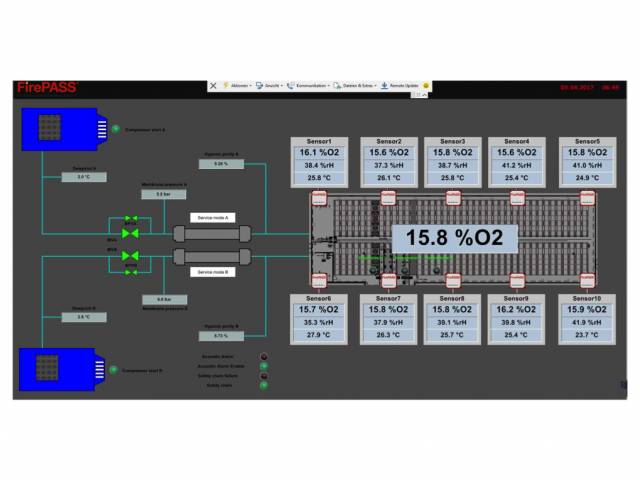Toggle the Compressor start A indicator
The image size is (640, 480).
tap(115, 128)
